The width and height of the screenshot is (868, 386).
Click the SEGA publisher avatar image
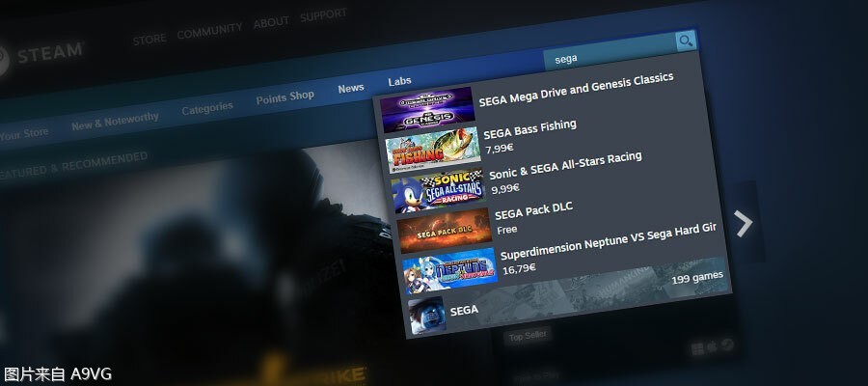point(427,315)
